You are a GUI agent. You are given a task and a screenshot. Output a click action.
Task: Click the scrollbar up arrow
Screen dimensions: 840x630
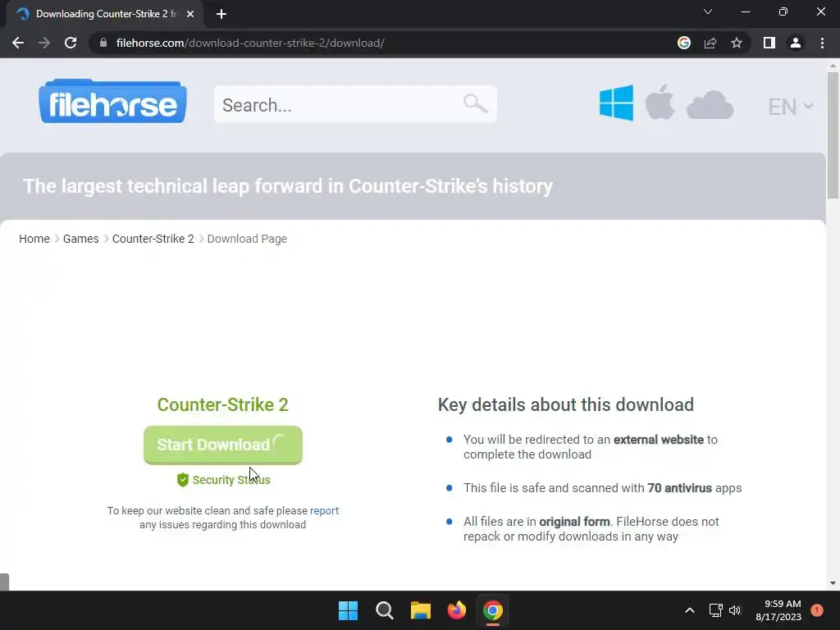[833, 66]
